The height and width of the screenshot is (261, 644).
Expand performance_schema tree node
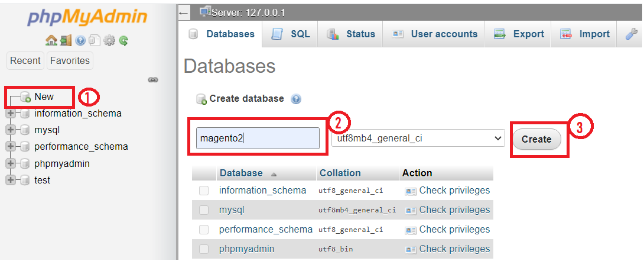click(11, 147)
